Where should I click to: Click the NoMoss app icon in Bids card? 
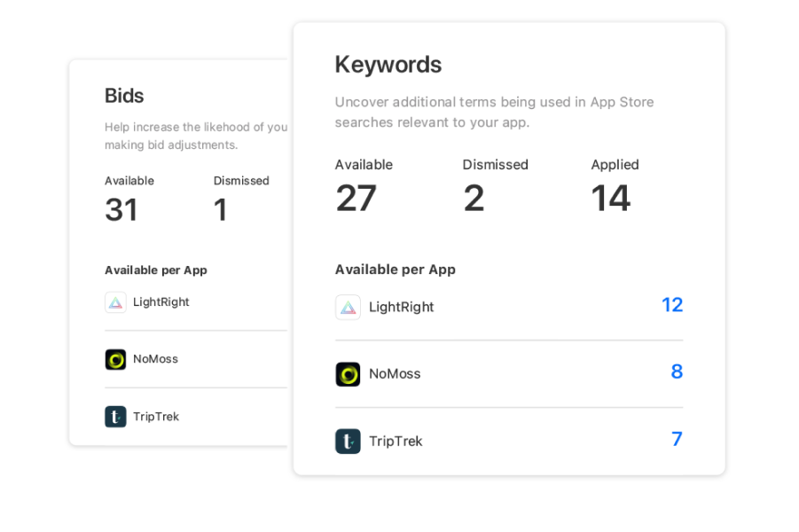[115, 359]
